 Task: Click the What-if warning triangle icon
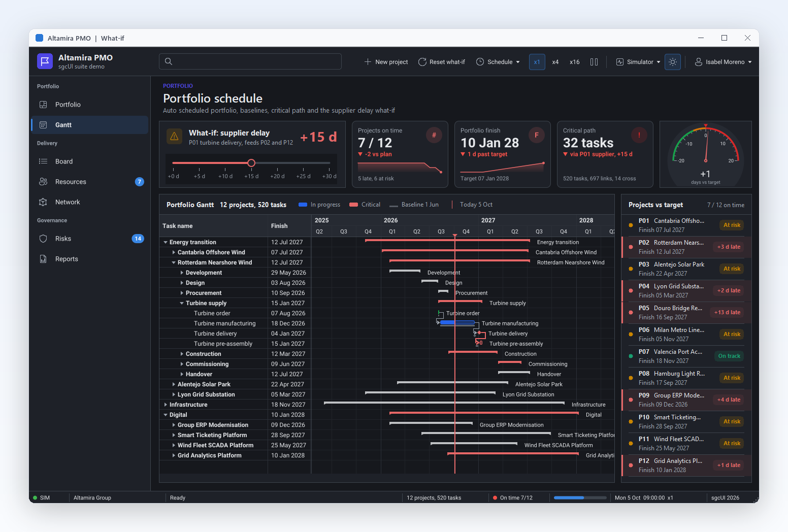[x=174, y=137]
